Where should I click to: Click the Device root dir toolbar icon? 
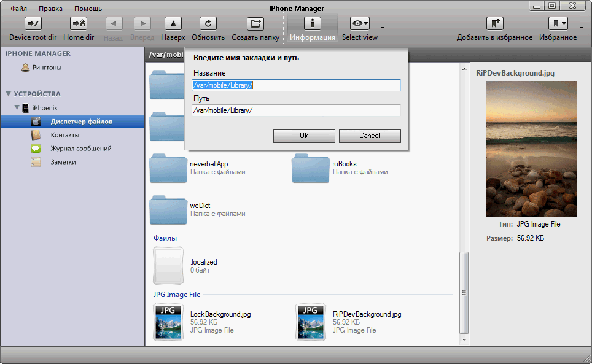tap(33, 24)
